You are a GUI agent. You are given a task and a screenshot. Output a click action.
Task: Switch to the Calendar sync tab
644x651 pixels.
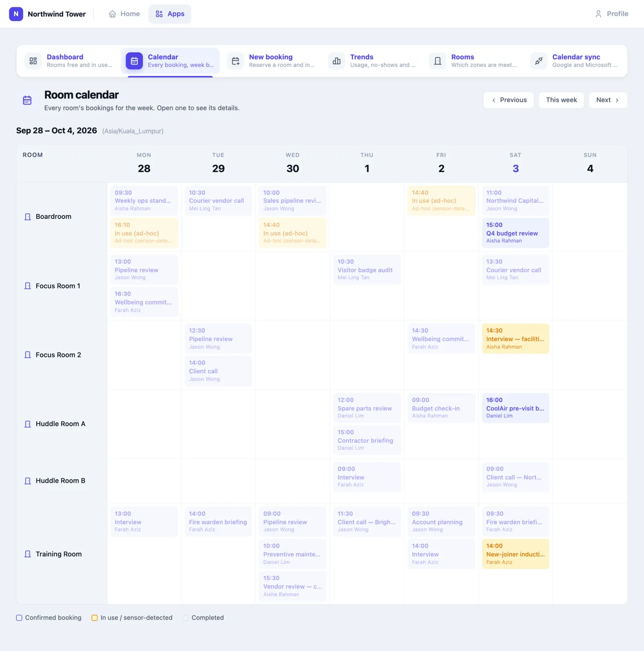pos(575,61)
